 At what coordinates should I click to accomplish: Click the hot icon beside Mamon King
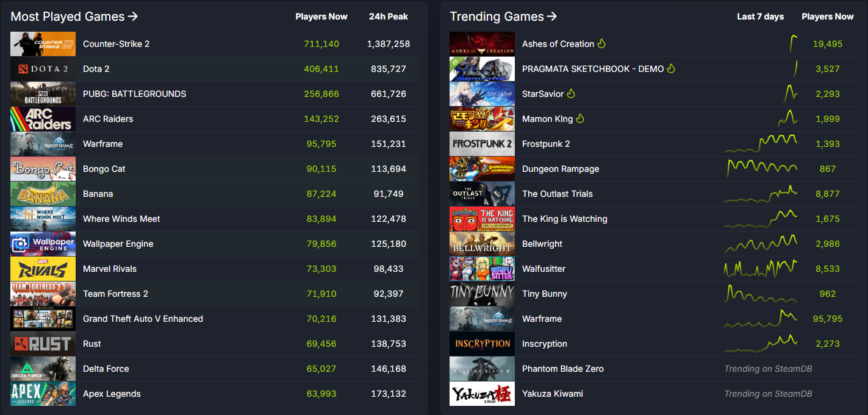click(580, 119)
